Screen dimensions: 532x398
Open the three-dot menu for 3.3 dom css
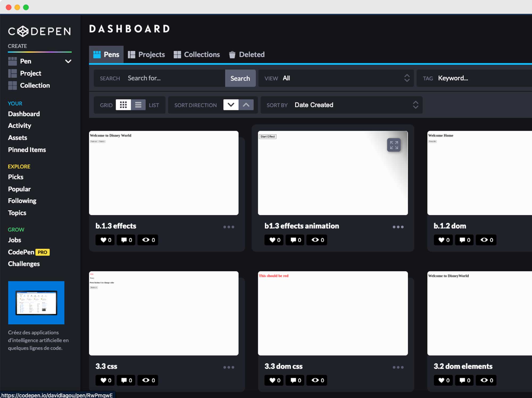(x=398, y=367)
